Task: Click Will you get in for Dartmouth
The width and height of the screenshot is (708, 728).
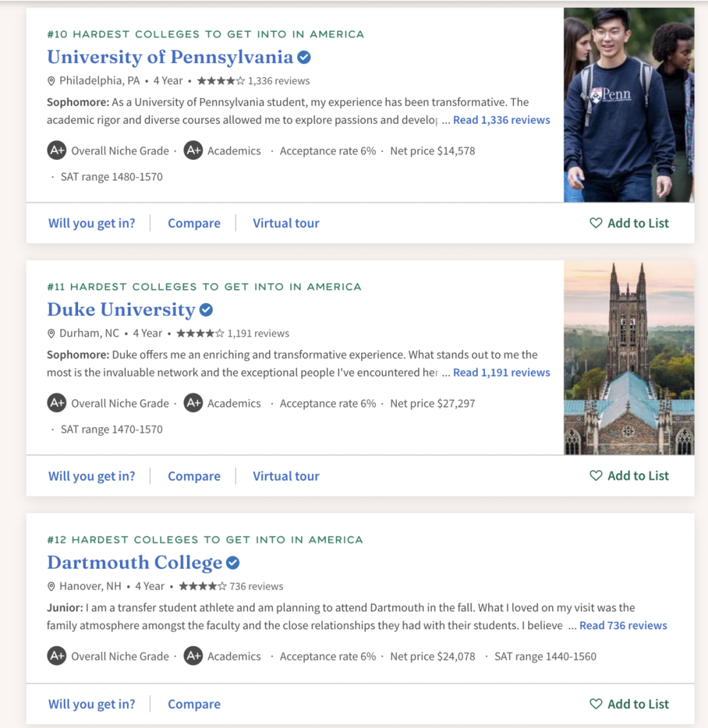Action: (92, 704)
